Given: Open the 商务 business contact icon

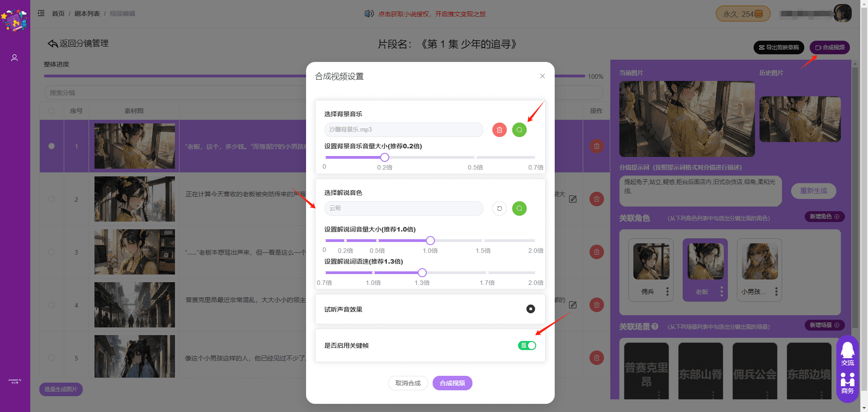Looking at the screenshot, I should click(847, 383).
